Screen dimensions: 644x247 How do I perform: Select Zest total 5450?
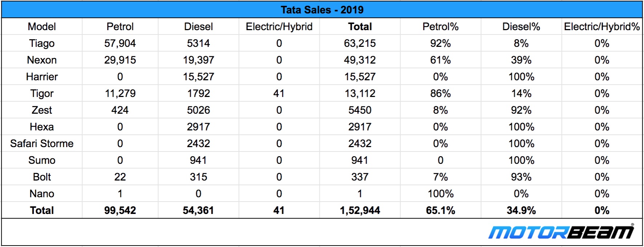click(360, 110)
